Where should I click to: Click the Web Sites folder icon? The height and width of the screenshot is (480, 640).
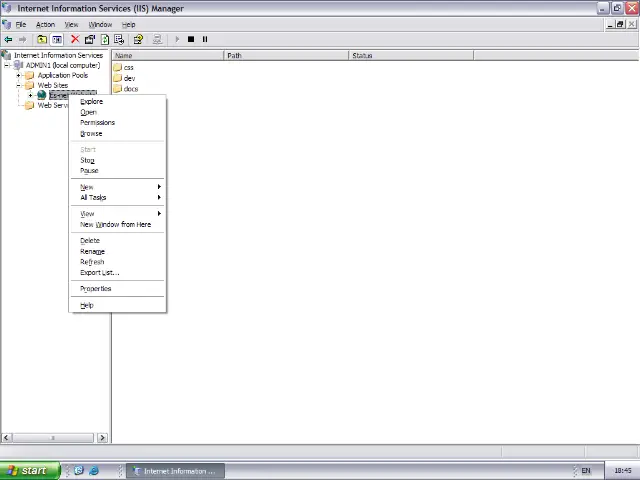[x=29, y=85]
